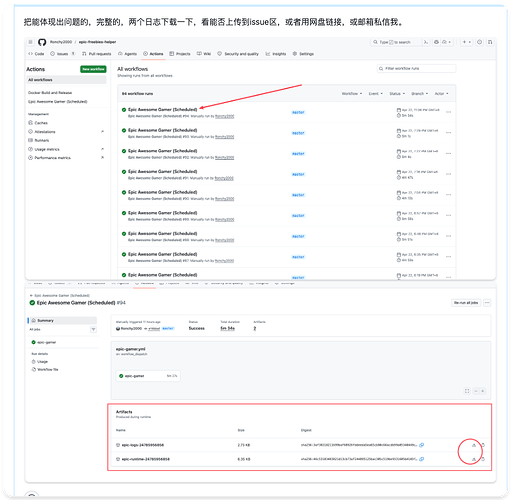Download the epic-runtime artifact
The width and height of the screenshot is (512, 500).
[474, 459]
